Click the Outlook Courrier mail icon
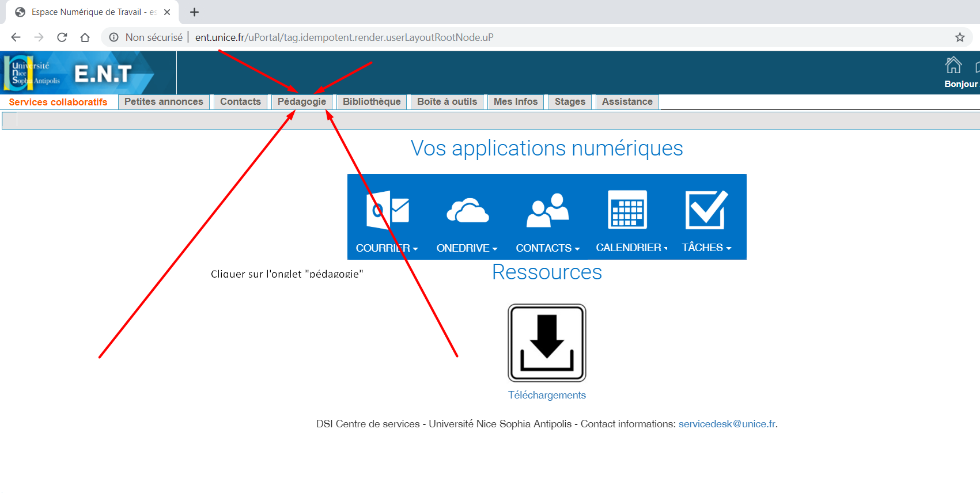 click(387, 210)
